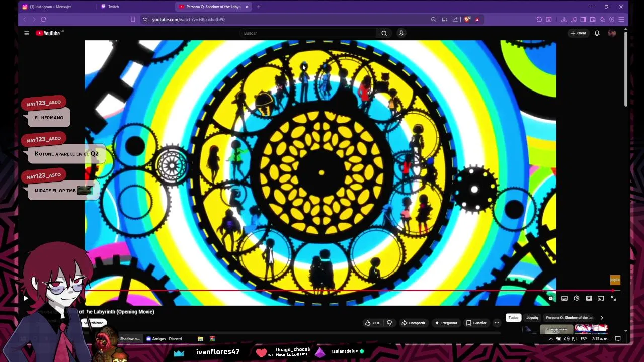Viewport: 644px width, 362px height.
Task: Open the VPN shield icon
Action: click(x=612, y=19)
